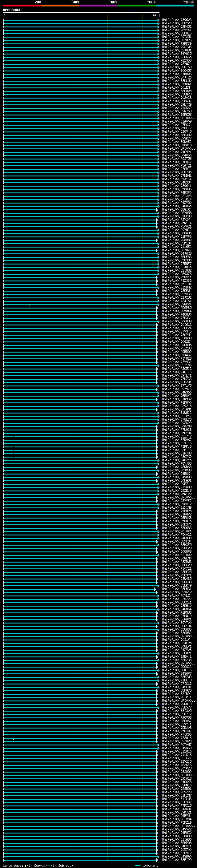This screenshot has height=868, width=197.
Task: Open UniRef100_Q5DJ08 entry
Action: [x=177, y=728]
